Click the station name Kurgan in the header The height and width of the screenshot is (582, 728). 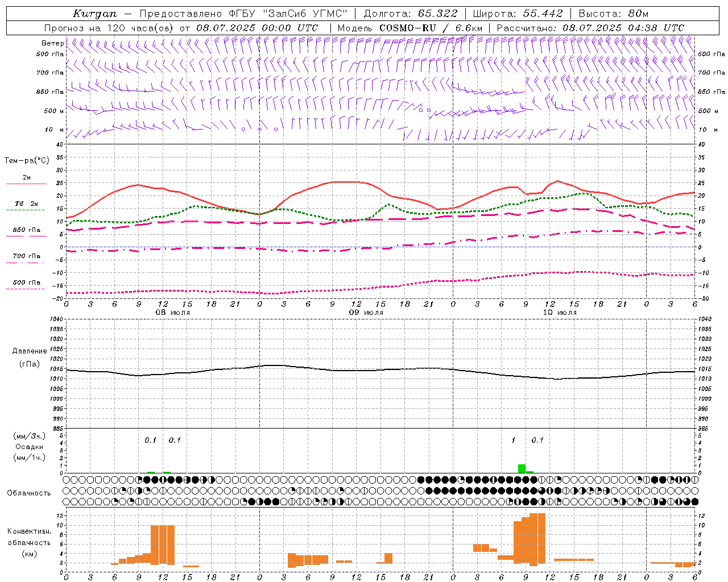95,14
